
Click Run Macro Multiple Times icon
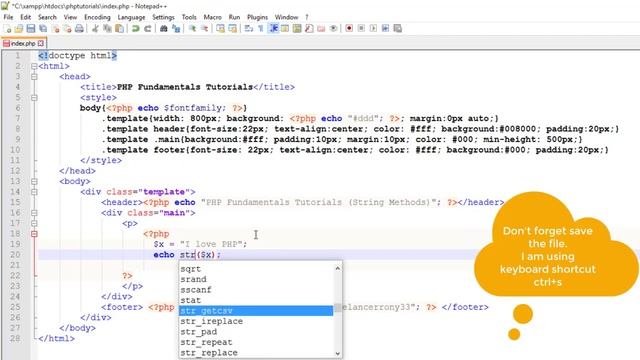tap(385, 29)
